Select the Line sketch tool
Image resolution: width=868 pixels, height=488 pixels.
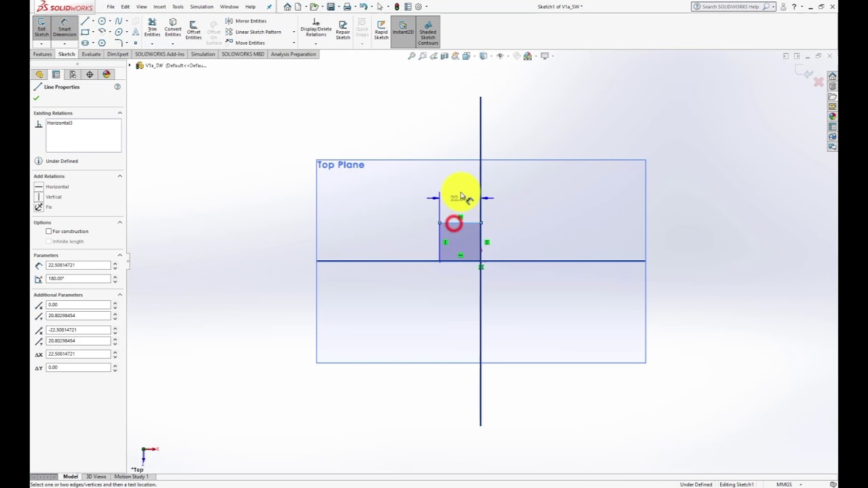coord(85,21)
